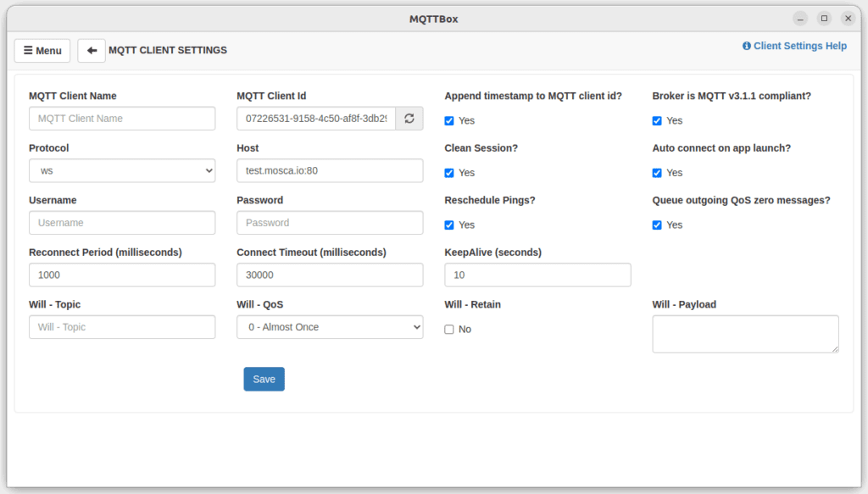Uncheck Broker is MQTT v3.1.1 compliant
868x494 pixels.
point(656,120)
